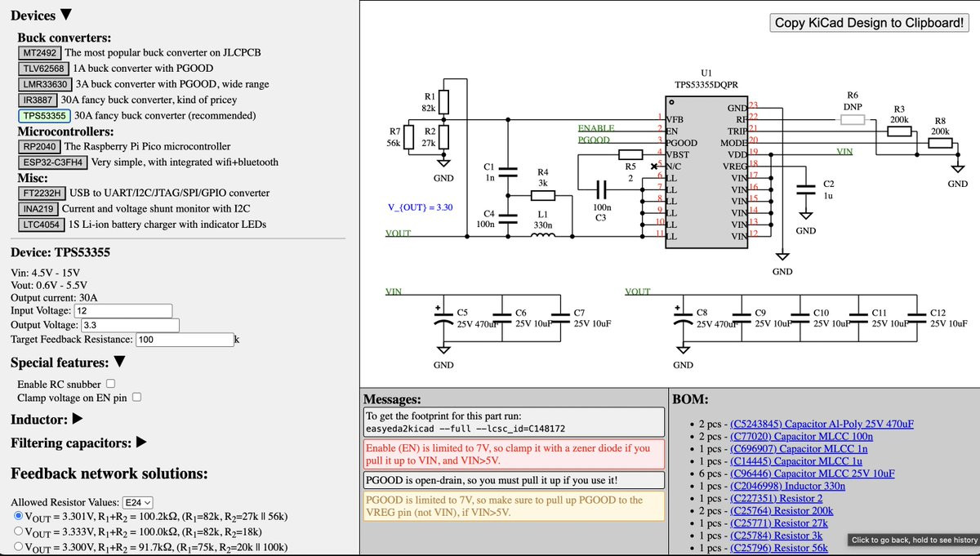This screenshot has width=980, height=556.
Task: Open the C25796 Resistor 56k link
Action: tap(779, 547)
